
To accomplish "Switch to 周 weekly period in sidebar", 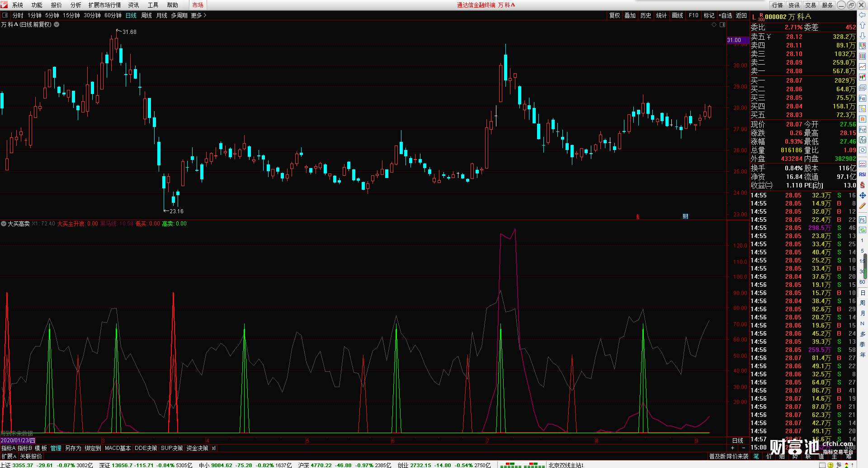I will [x=863, y=303].
